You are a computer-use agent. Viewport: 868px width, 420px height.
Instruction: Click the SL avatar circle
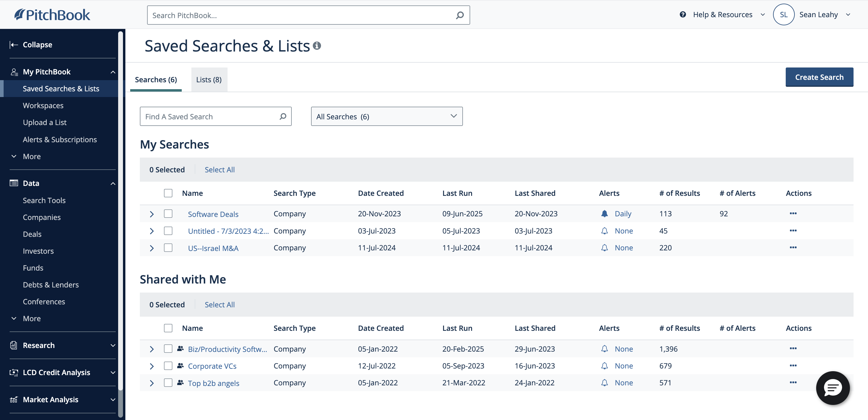pyautogui.click(x=784, y=14)
